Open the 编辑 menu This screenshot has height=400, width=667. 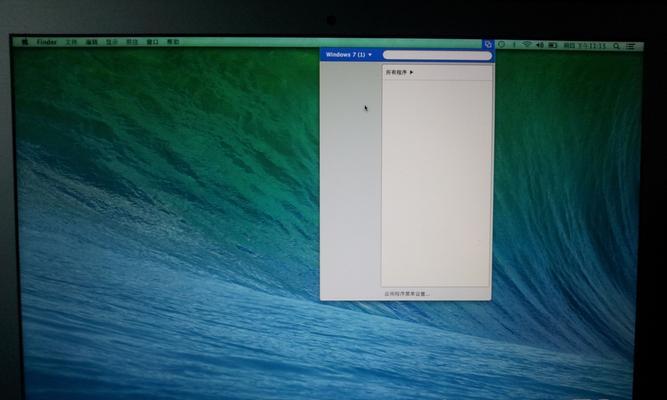pos(91,42)
